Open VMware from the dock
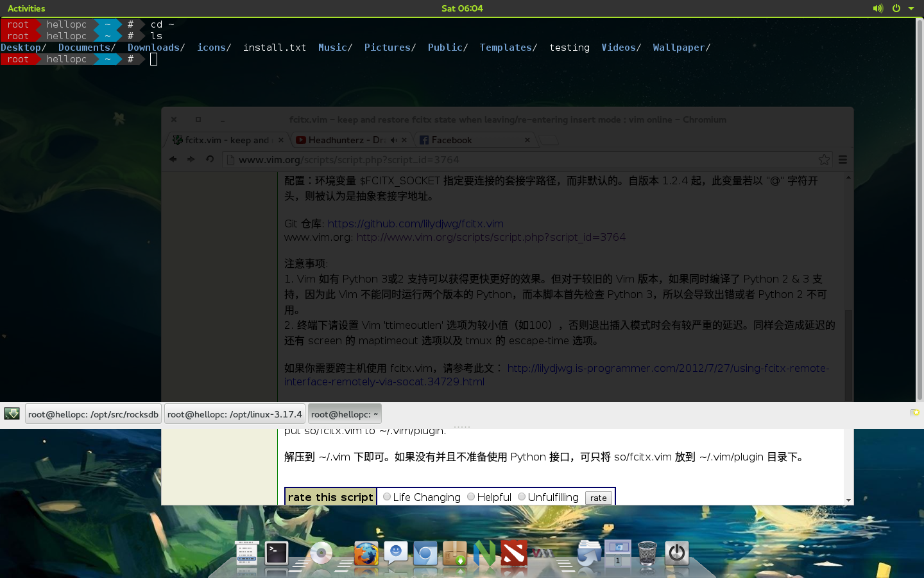 (x=543, y=553)
